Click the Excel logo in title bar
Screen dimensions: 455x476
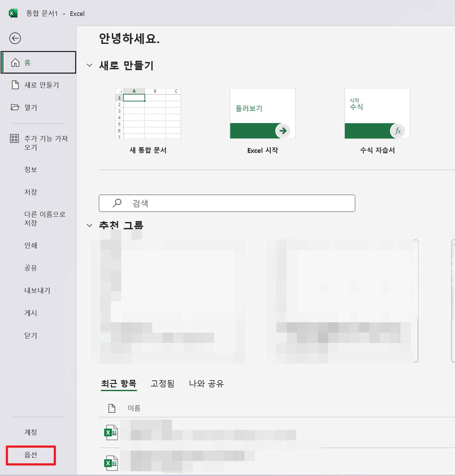[13, 14]
